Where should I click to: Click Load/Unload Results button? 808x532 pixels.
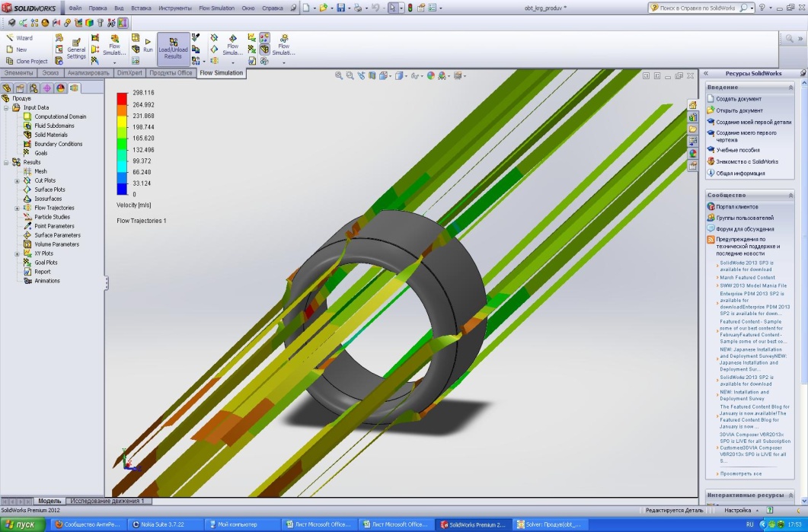[173, 49]
